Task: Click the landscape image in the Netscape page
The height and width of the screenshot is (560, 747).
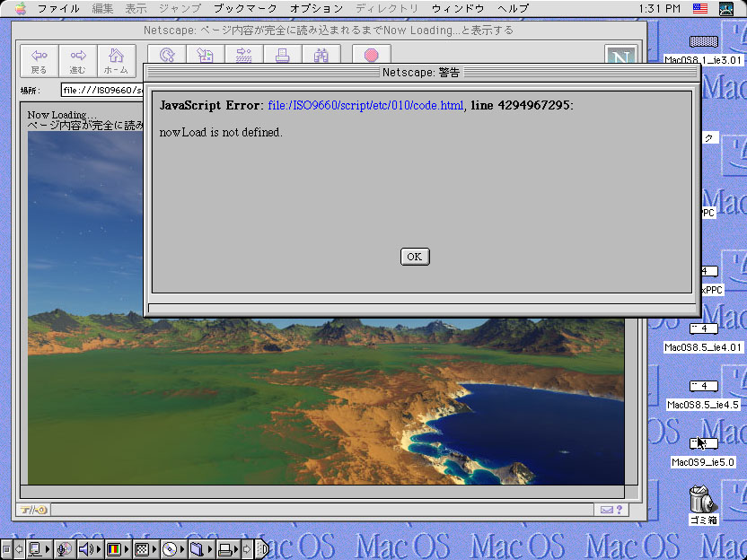Action: [x=326, y=400]
